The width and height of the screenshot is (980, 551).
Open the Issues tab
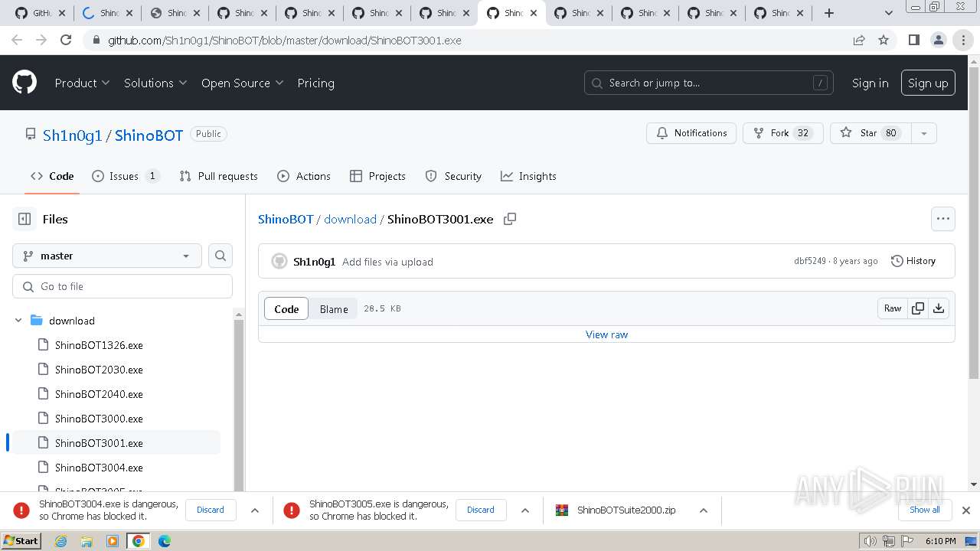pyautogui.click(x=126, y=176)
